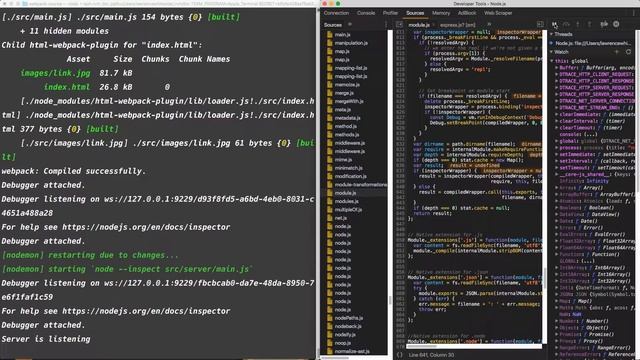
Task: Click net.js folder icon
Action: (330, 218)
